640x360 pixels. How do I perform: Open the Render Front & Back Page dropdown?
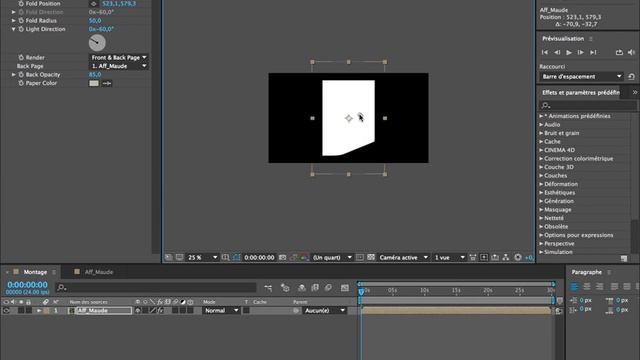pos(118,58)
